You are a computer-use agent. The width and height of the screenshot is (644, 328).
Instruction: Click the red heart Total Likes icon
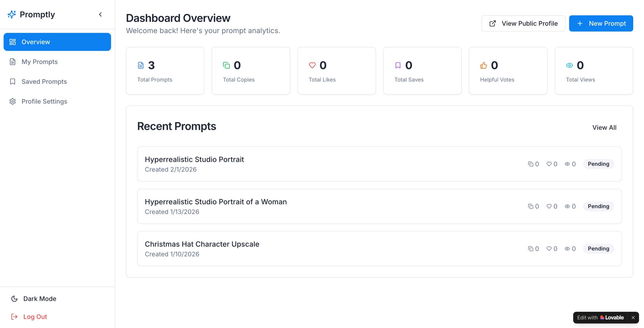tap(312, 65)
